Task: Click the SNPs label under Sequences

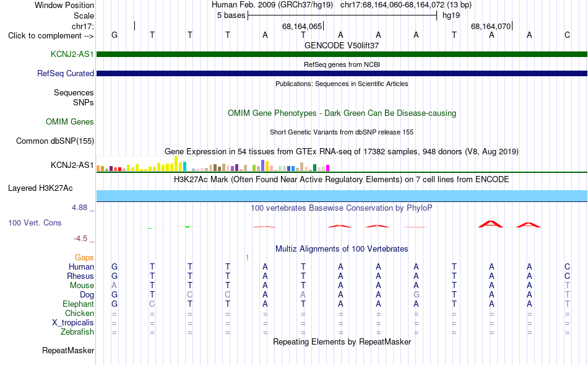Action: coord(84,102)
